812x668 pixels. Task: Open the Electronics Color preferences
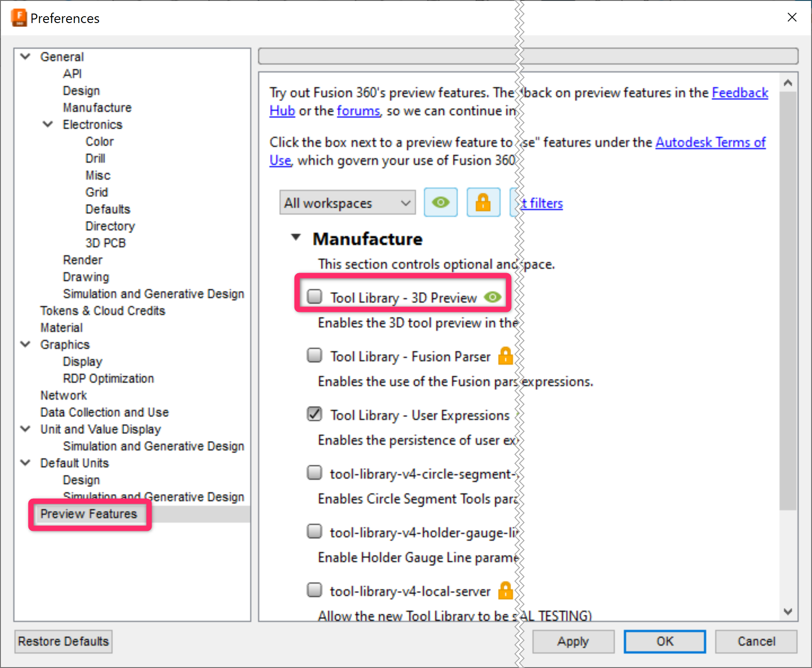(100, 141)
